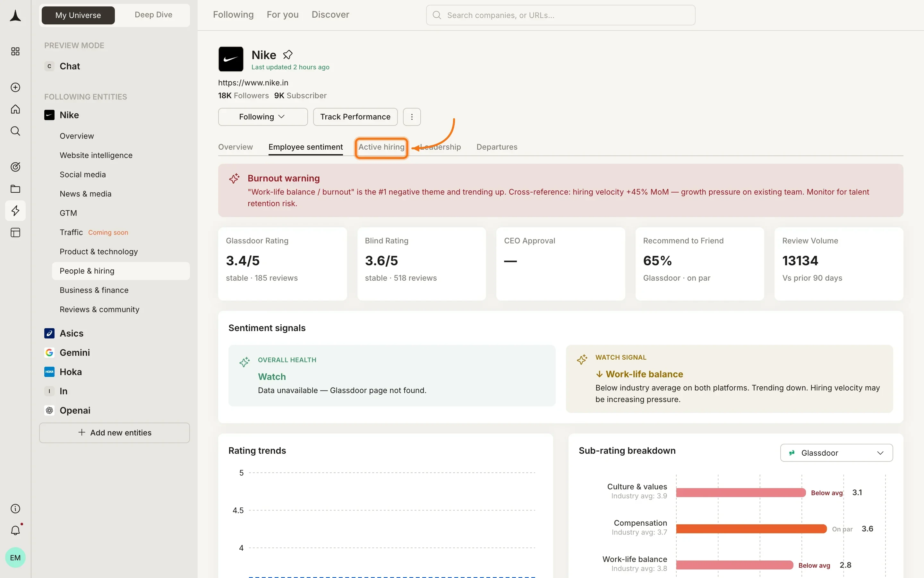Click the Blind Rating card
924x578 pixels.
pos(422,264)
